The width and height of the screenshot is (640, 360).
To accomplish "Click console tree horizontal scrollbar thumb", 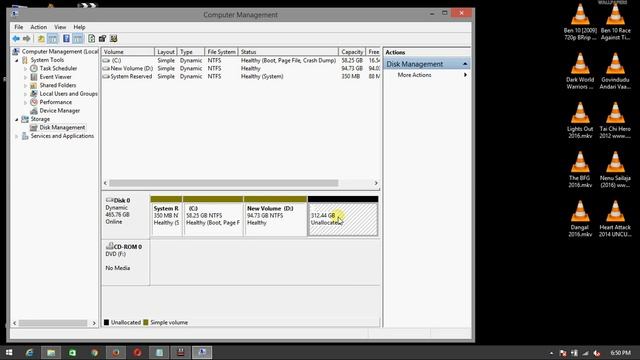I will tap(53, 323).
